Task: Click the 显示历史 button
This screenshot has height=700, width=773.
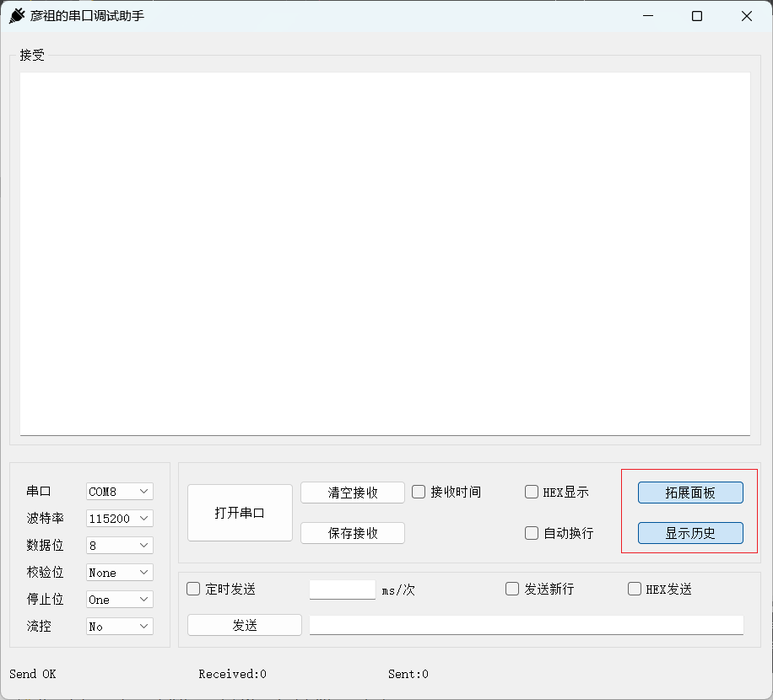Action: (690, 533)
